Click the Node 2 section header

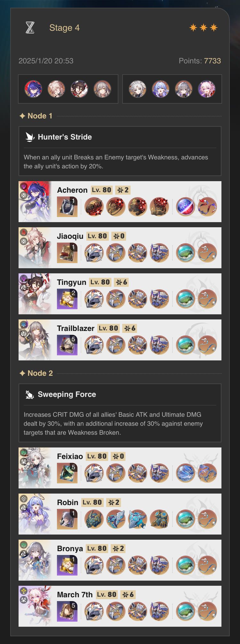[x=36, y=373]
